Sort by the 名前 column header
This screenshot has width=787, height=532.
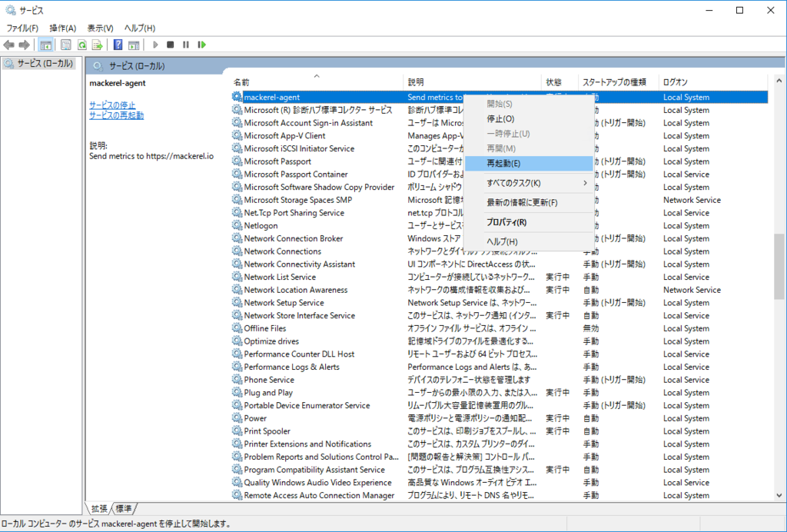point(317,82)
